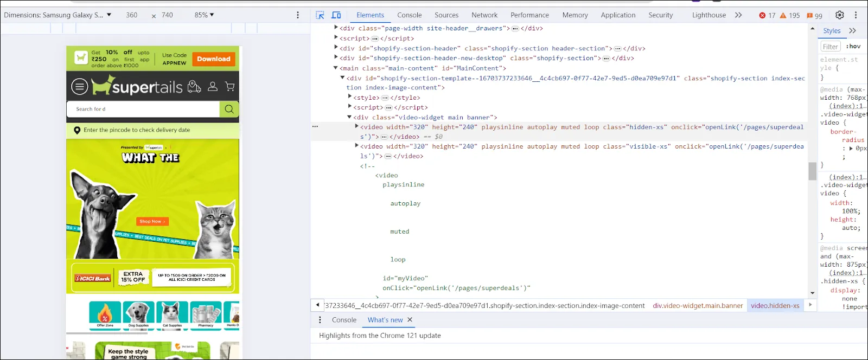
Task: Open the user account icon
Action: coord(213,86)
